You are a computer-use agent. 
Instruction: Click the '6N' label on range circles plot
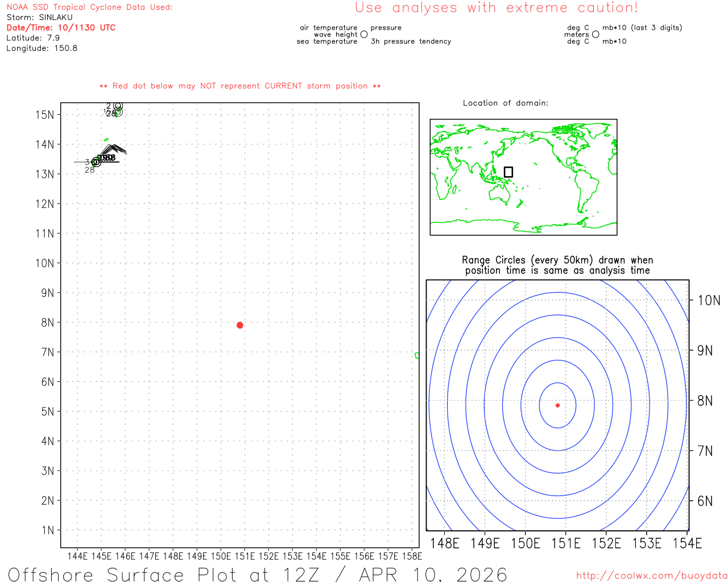pos(705,501)
